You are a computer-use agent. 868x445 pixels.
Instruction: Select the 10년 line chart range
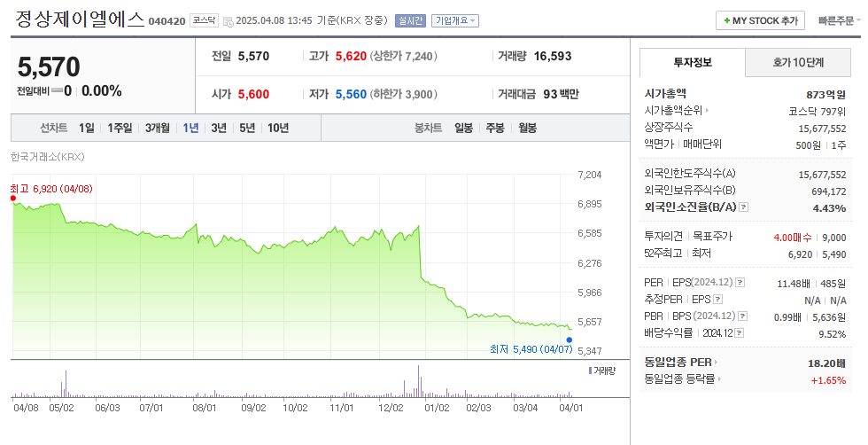tap(278, 128)
